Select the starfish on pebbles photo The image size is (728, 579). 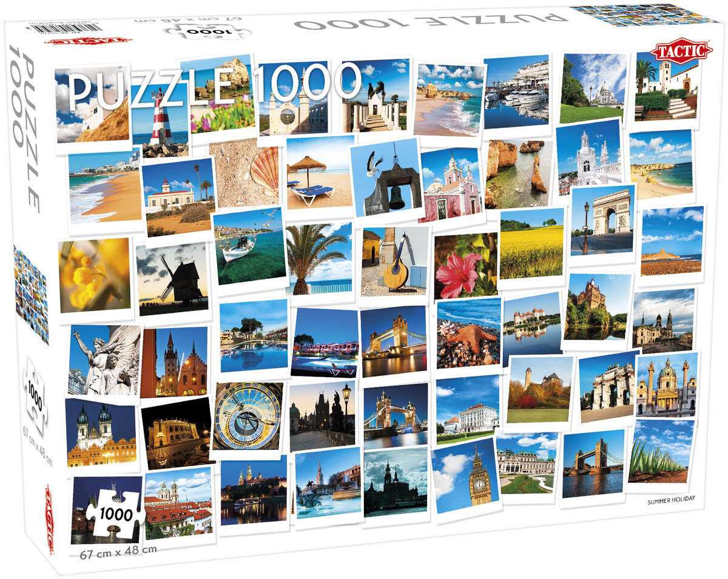tap(468, 334)
